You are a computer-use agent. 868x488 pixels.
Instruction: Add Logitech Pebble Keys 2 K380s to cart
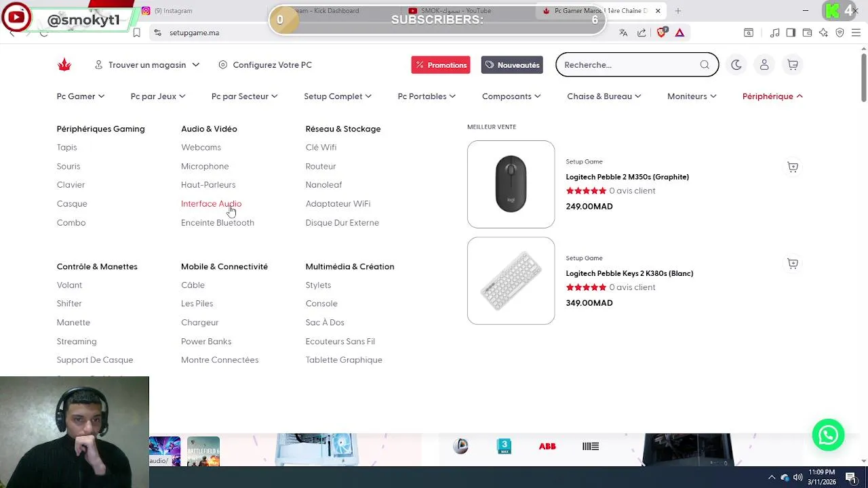[x=793, y=264]
